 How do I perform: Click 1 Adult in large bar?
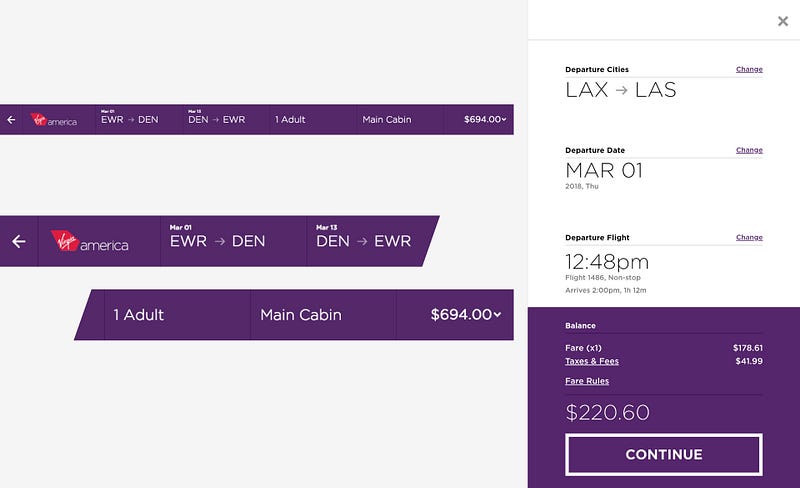[138, 315]
